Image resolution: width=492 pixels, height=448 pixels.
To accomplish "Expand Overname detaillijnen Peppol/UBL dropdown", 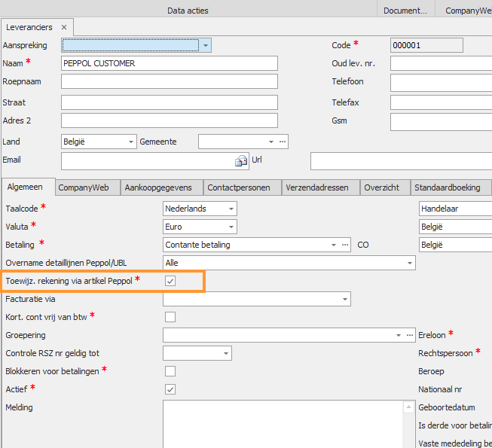I will pyautogui.click(x=409, y=263).
